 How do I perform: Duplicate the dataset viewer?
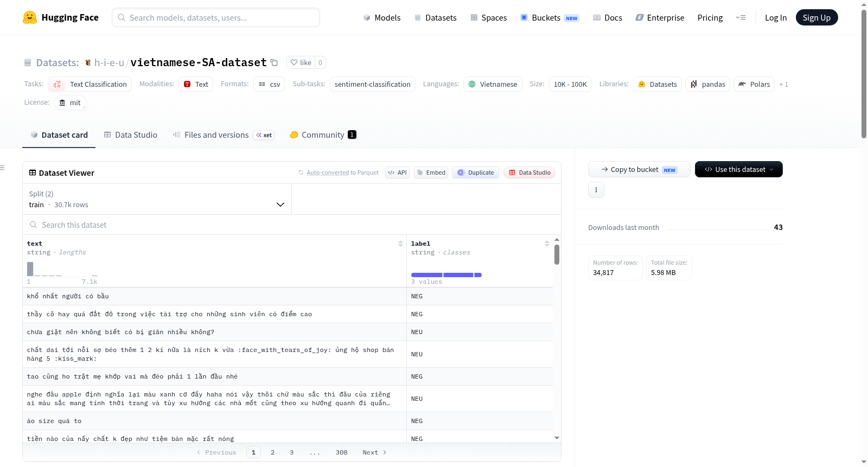point(476,172)
